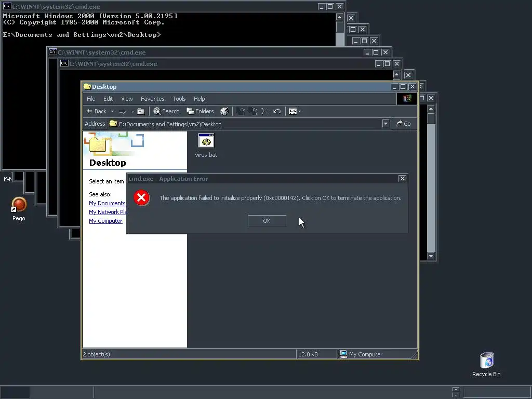This screenshot has height=399, width=532.
Task: Click OK in the Application Error dialog
Action: (x=267, y=221)
